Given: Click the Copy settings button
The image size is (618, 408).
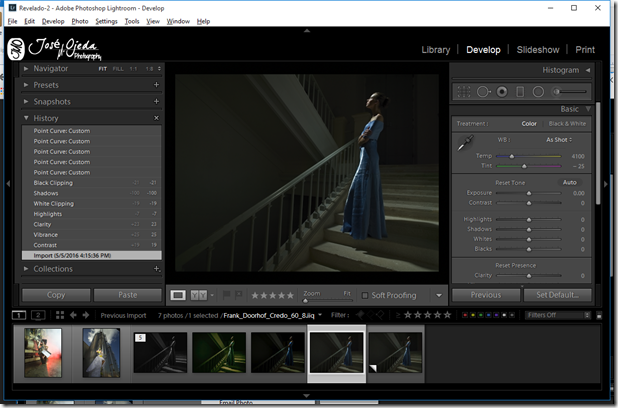Looking at the screenshot, I should [x=56, y=295].
